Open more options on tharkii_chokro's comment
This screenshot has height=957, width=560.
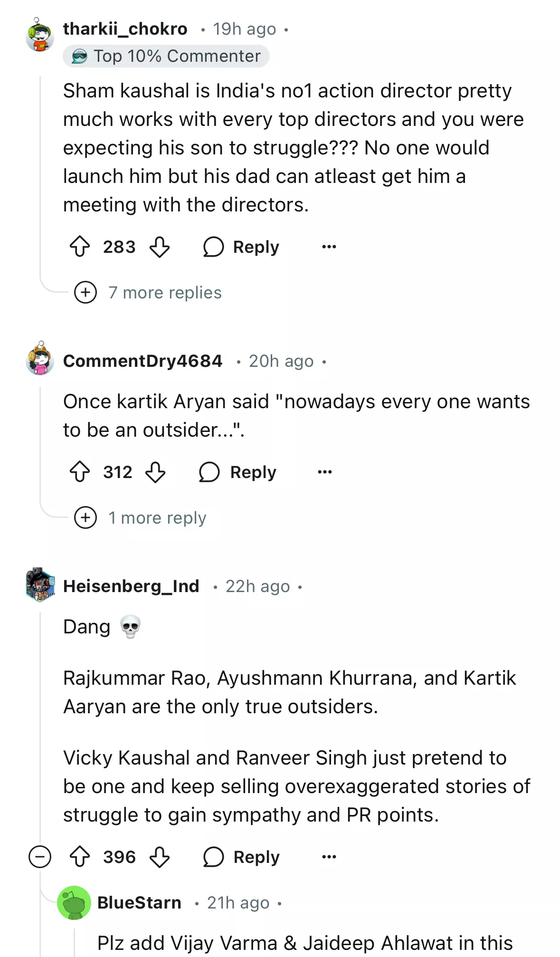pos(329,247)
